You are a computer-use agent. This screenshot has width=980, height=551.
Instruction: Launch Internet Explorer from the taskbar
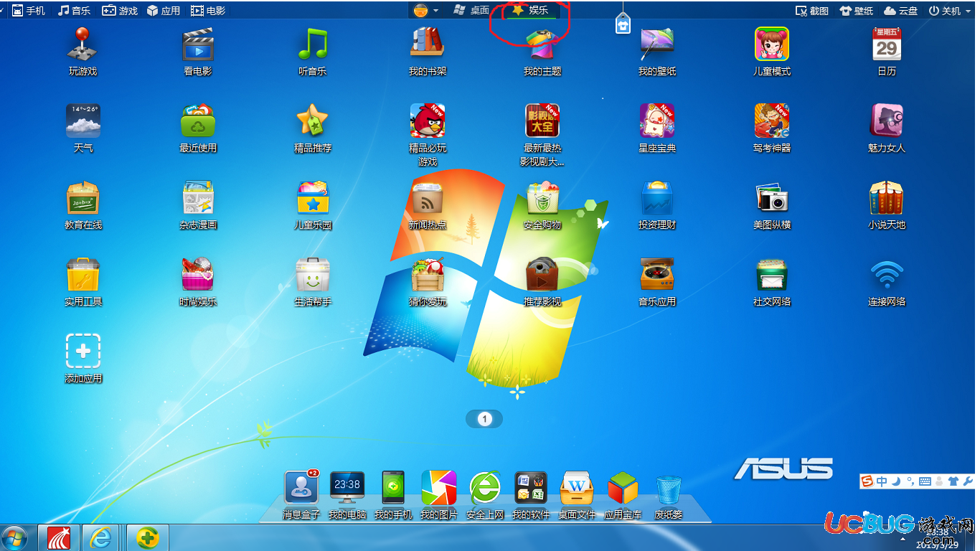click(100, 537)
